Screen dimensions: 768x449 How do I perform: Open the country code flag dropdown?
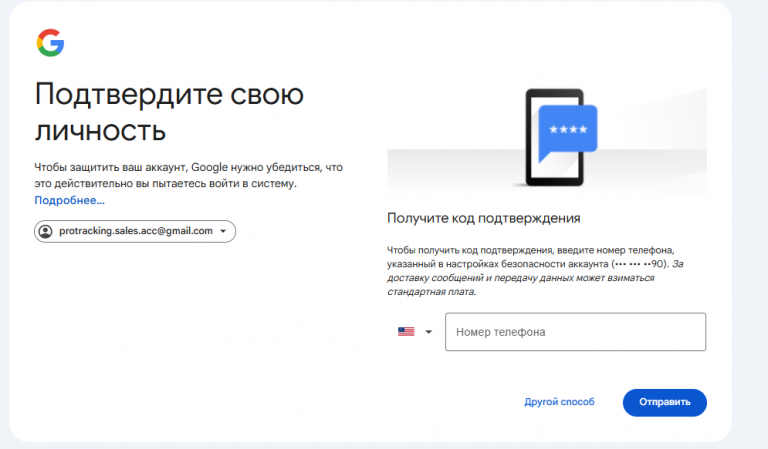[x=415, y=331]
